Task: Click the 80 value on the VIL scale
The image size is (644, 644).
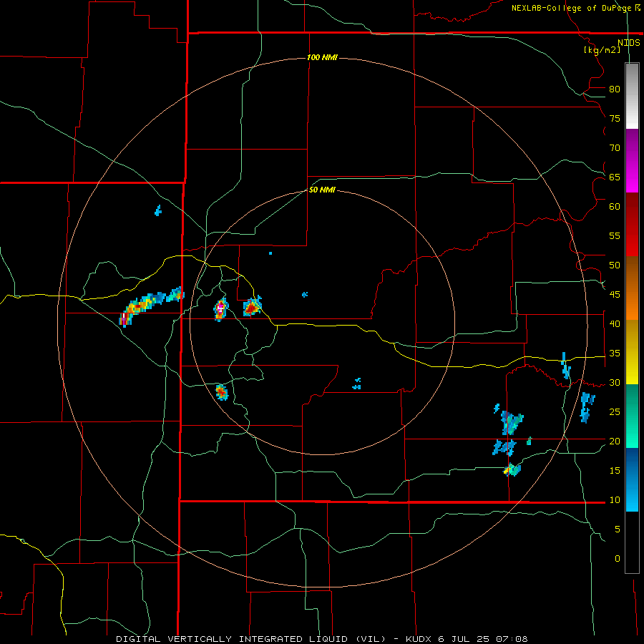Action: pos(615,89)
